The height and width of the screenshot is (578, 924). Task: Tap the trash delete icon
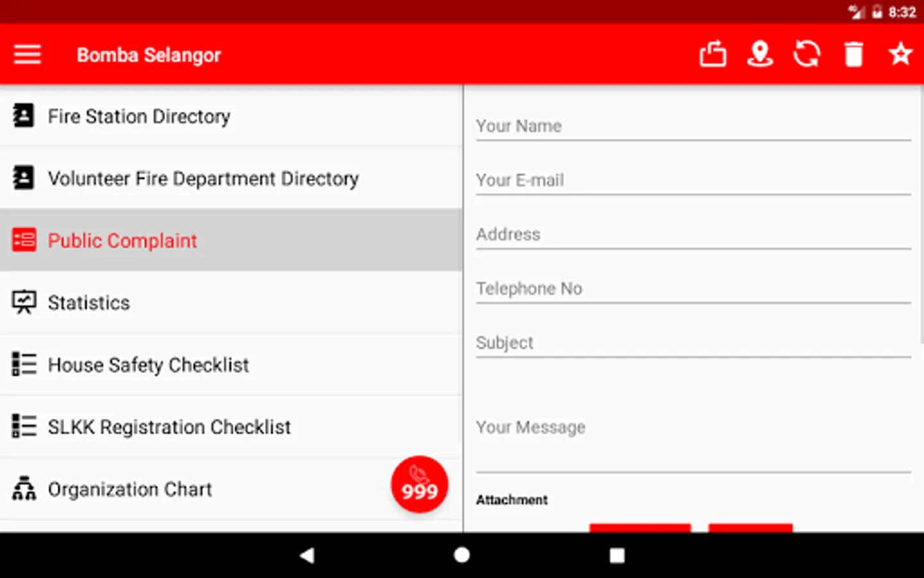pos(853,54)
